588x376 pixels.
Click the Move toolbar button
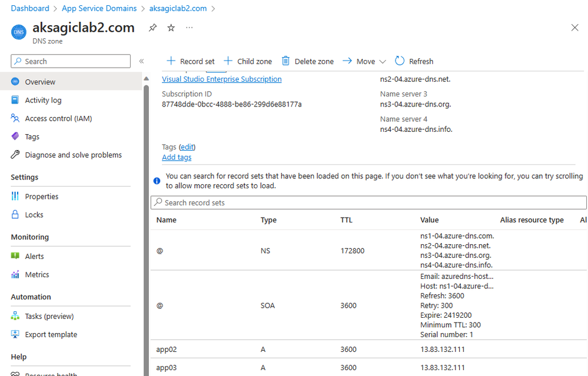(x=364, y=61)
